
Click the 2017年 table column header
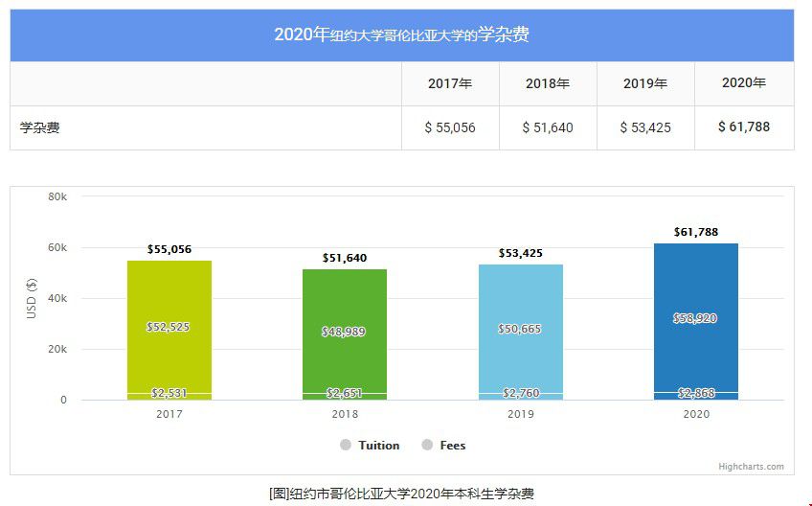(450, 83)
